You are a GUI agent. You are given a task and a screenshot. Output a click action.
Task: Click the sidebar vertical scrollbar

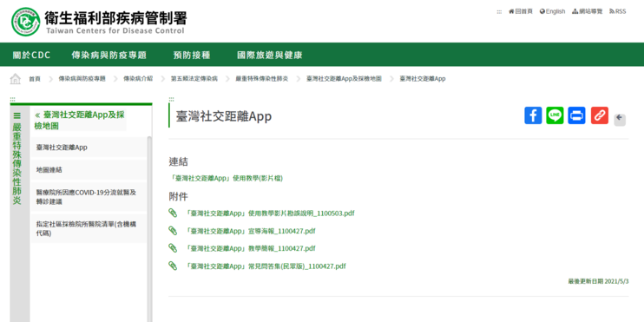[x=149, y=229]
